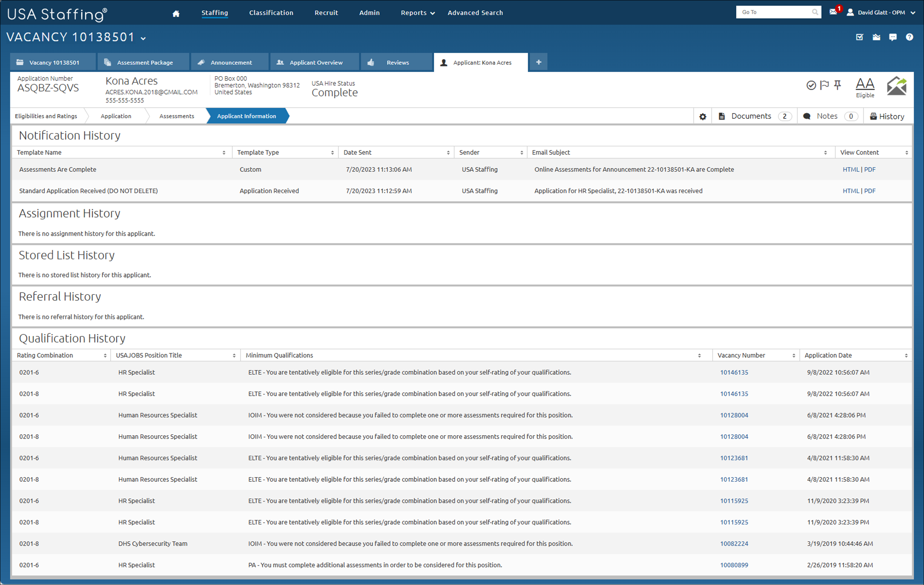Screen dimensions: 924x585
Task: Open the Eligibilities and Ratings step
Action: (x=46, y=116)
